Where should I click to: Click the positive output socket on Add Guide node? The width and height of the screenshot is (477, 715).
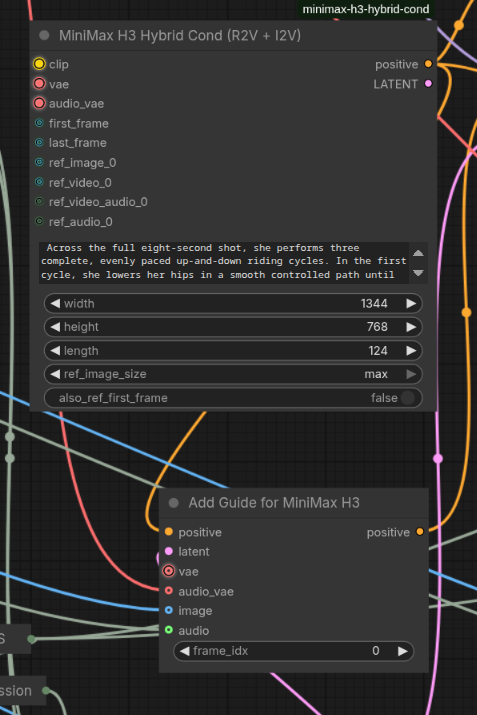(x=420, y=532)
